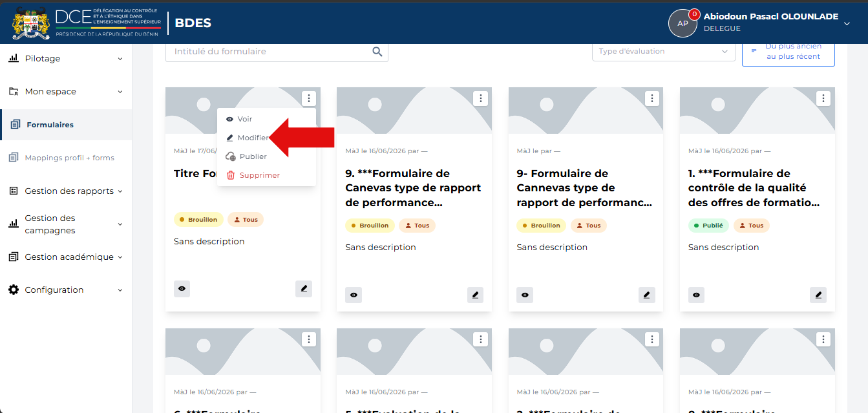The width and height of the screenshot is (868, 413).
Task: Click eye icon on Titre Formulaire card
Action: click(182, 289)
